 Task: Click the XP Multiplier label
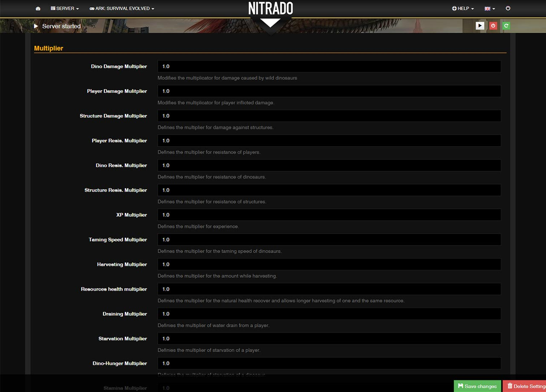(x=132, y=215)
